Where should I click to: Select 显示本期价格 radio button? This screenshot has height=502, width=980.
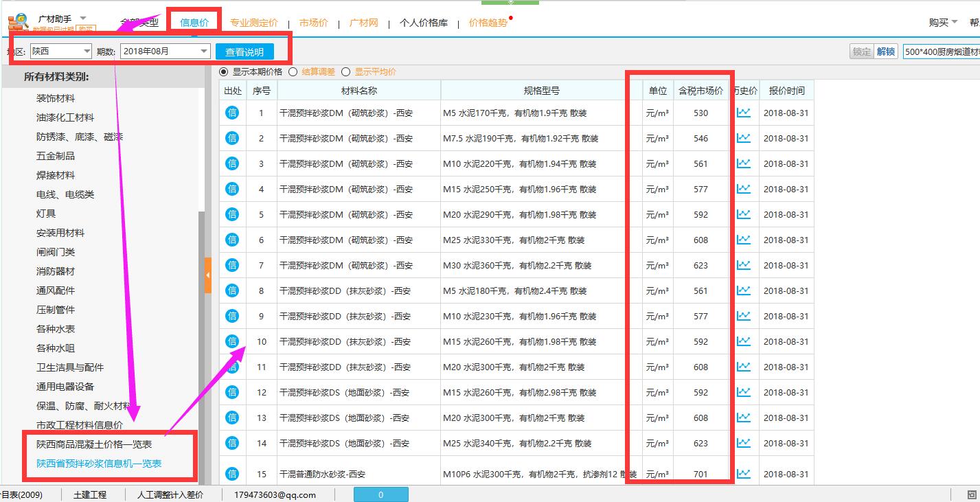click(223, 71)
